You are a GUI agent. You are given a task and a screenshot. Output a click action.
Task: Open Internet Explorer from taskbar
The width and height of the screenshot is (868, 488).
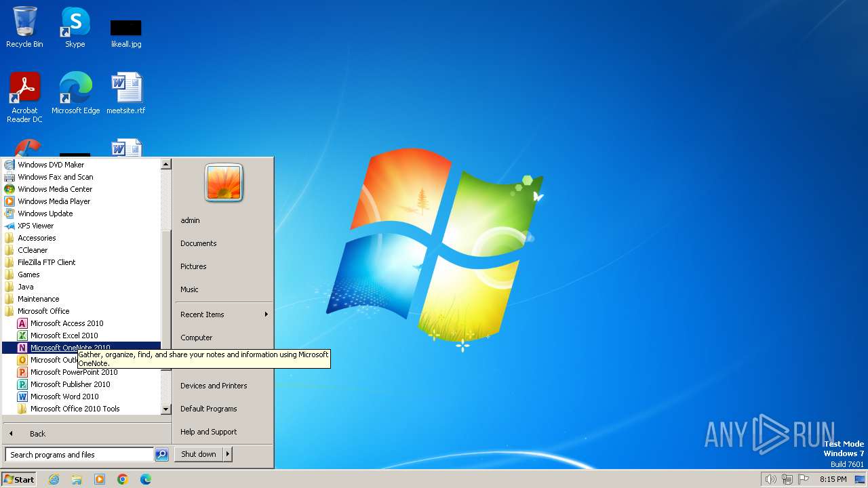pos(54,479)
